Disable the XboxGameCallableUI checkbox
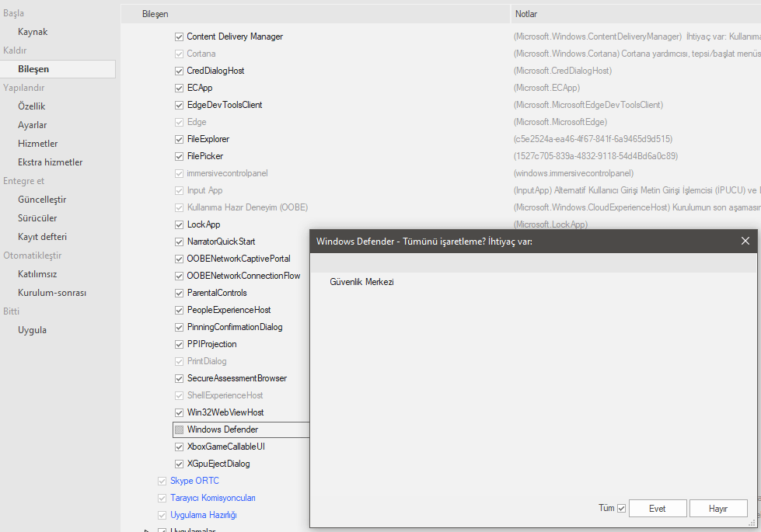The height and width of the screenshot is (532, 761). [180, 447]
